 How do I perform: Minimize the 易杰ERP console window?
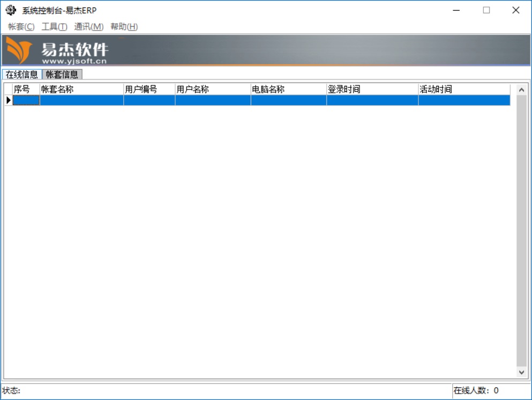(456, 10)
